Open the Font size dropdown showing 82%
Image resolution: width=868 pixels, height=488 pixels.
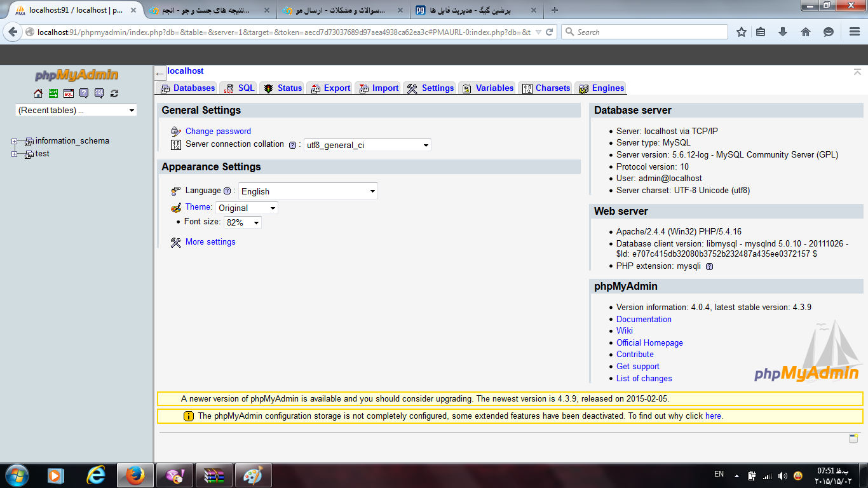[243, 222]
